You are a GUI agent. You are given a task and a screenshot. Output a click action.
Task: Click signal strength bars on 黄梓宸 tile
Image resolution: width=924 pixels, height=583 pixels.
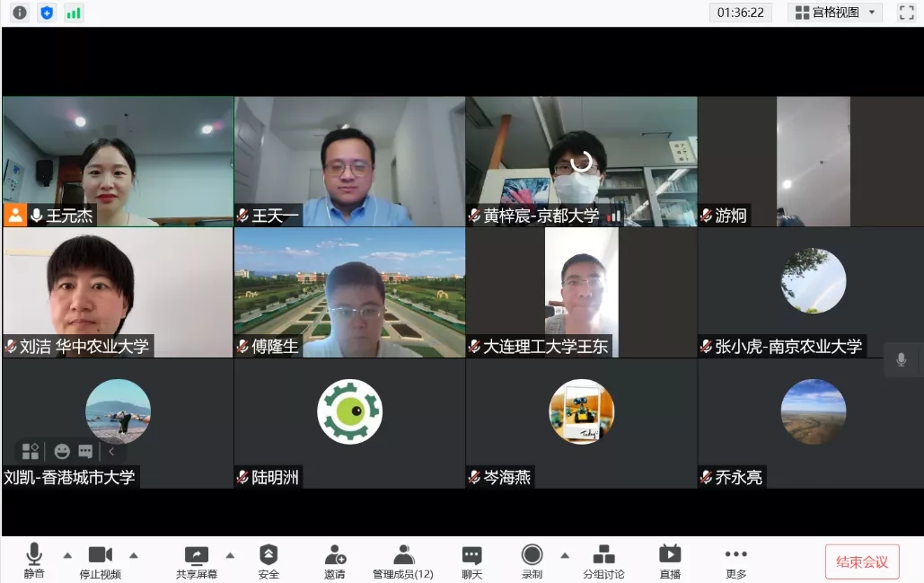click(613, 216)
